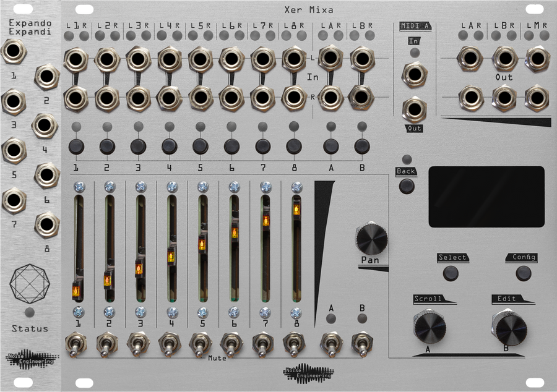Click the Pan knob

372,238
